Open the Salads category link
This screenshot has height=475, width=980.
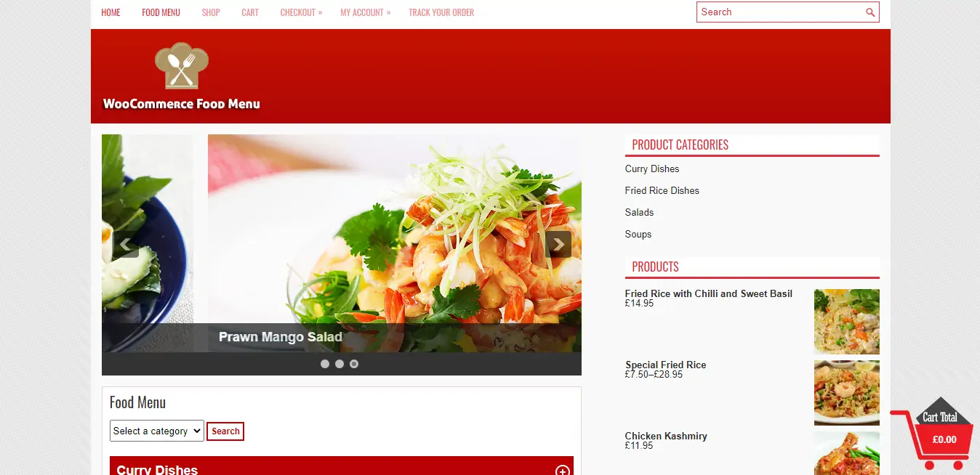[640, 212]
